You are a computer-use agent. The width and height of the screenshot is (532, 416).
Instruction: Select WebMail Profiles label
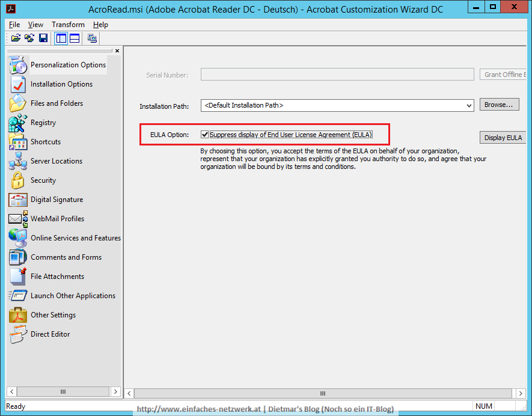coord(57,219)
